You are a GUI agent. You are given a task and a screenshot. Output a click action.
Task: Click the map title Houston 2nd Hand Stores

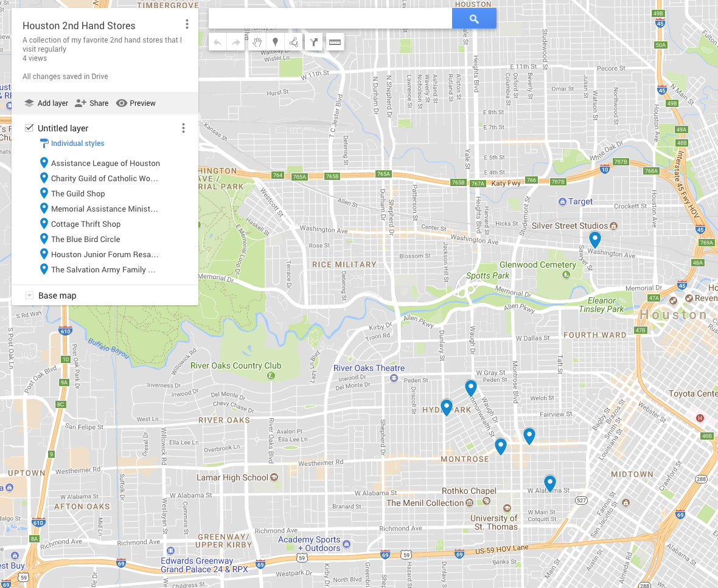(78, 26)
